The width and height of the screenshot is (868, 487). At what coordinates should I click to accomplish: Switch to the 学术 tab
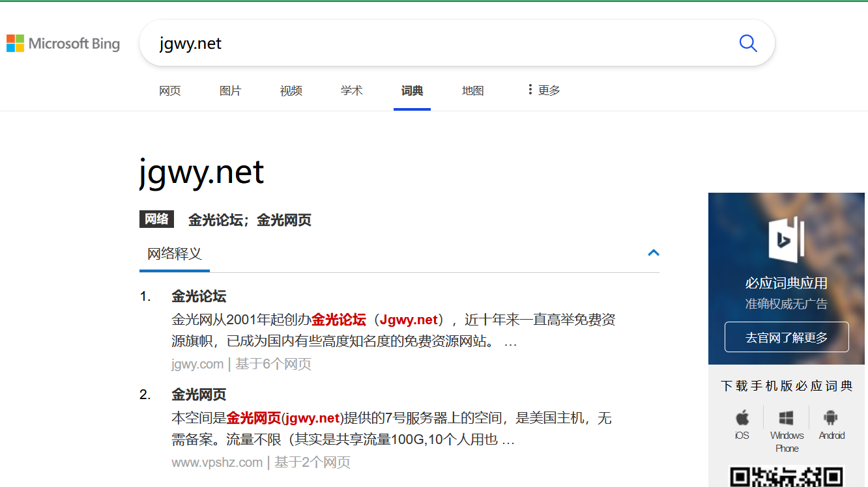[351, 91]
